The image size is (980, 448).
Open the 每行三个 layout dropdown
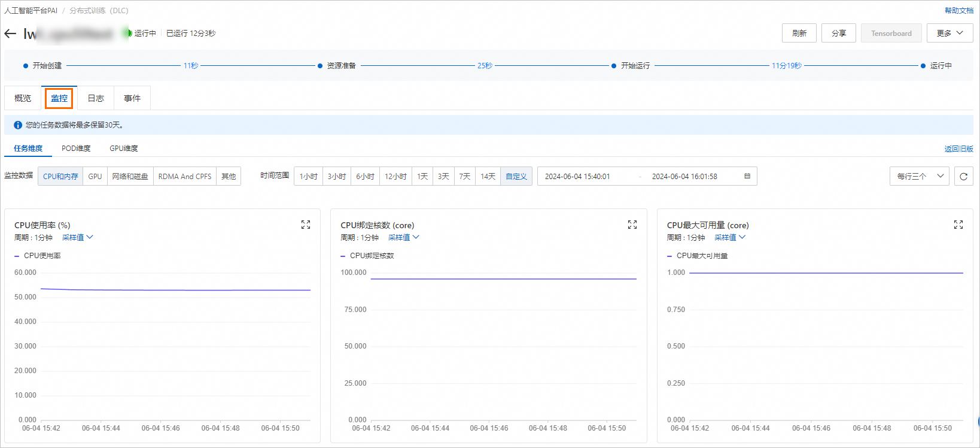tap(920, 176)
